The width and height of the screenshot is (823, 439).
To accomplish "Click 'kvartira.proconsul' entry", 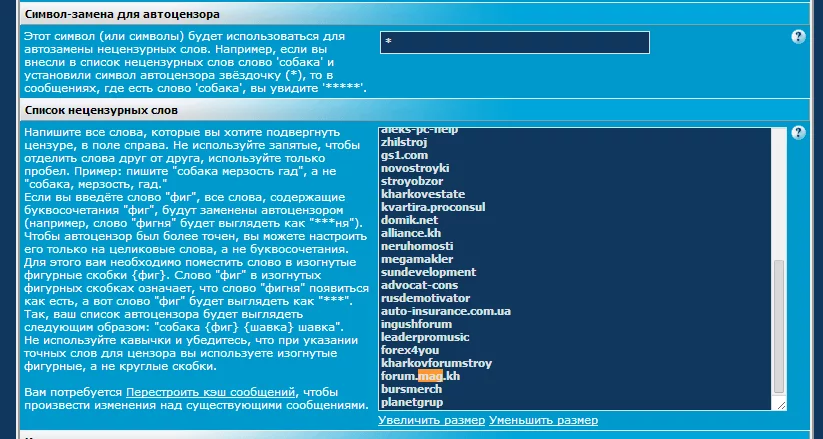I will coord(433,207).
